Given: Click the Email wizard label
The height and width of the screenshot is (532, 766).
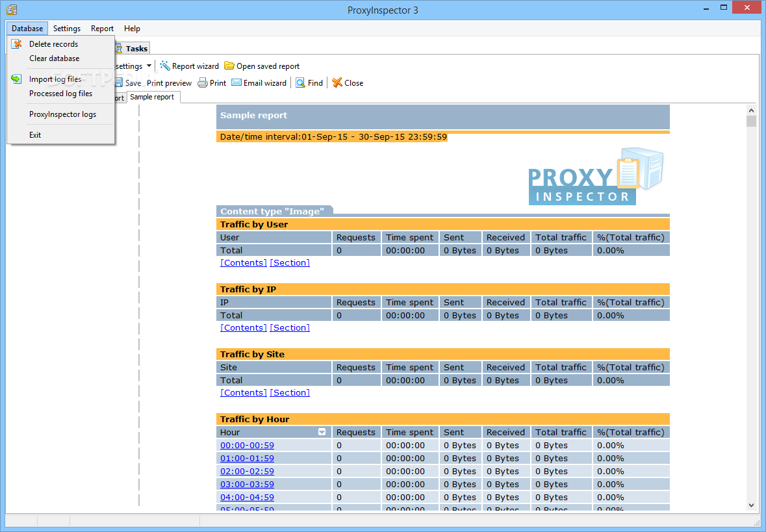Looking at the screenshot, I should pos(265,83).
